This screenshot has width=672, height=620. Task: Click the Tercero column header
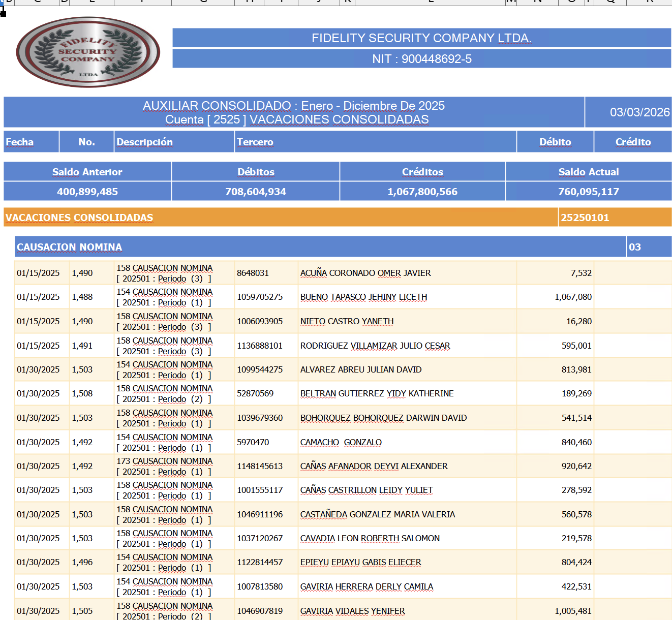click(376, 142)
